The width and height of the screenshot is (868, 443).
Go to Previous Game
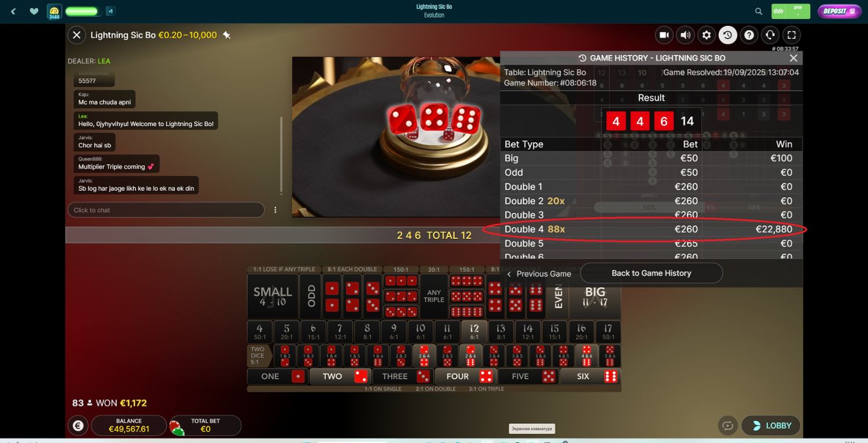click(539, 274)
